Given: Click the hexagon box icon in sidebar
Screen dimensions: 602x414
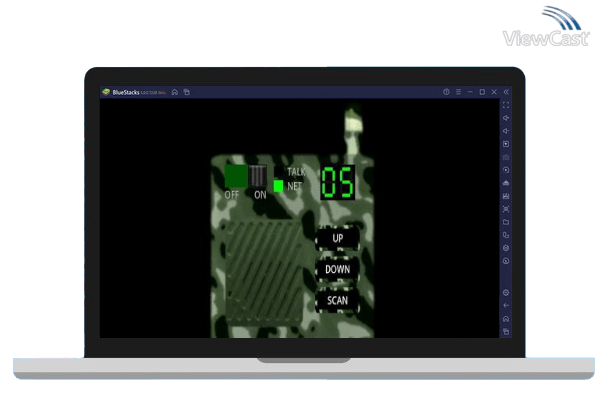Looking at the screenshot, I should click(x=506, y=248).
